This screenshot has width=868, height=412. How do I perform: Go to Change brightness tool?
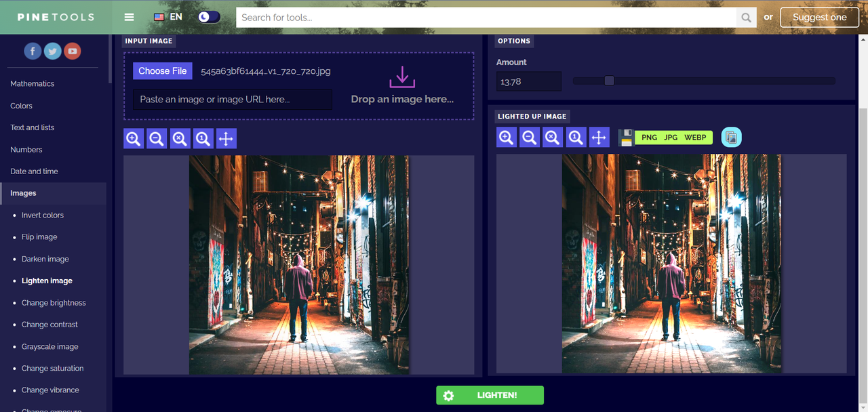54,303
